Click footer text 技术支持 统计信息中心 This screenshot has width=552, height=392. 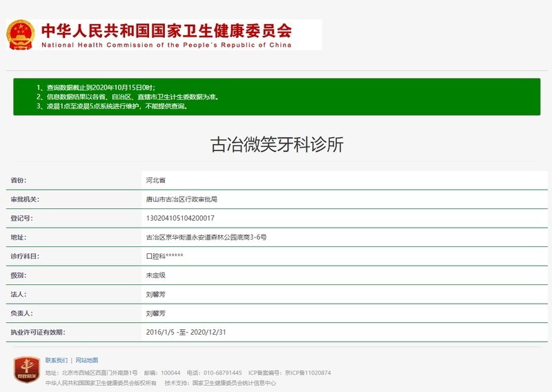pos(220,383)
